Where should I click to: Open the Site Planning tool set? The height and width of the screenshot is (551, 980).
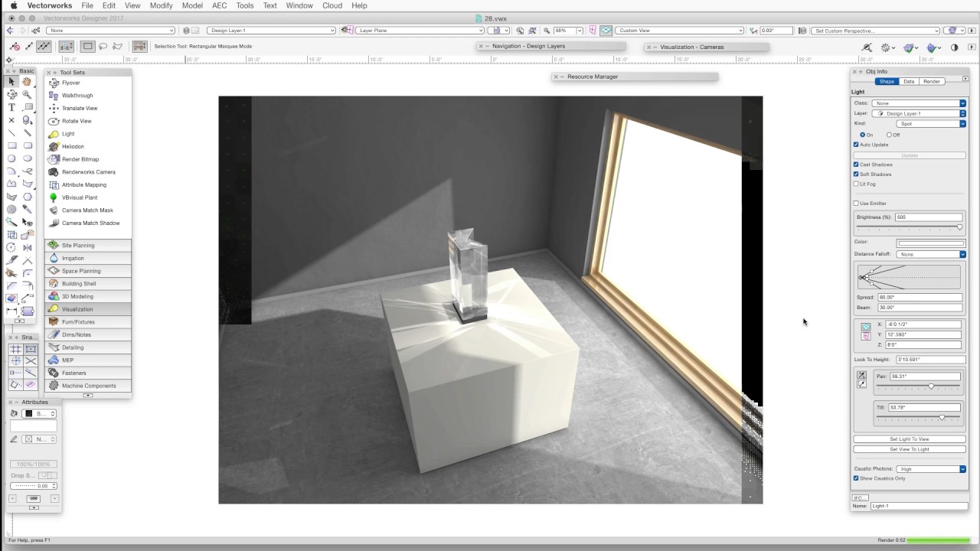(88, 246)
